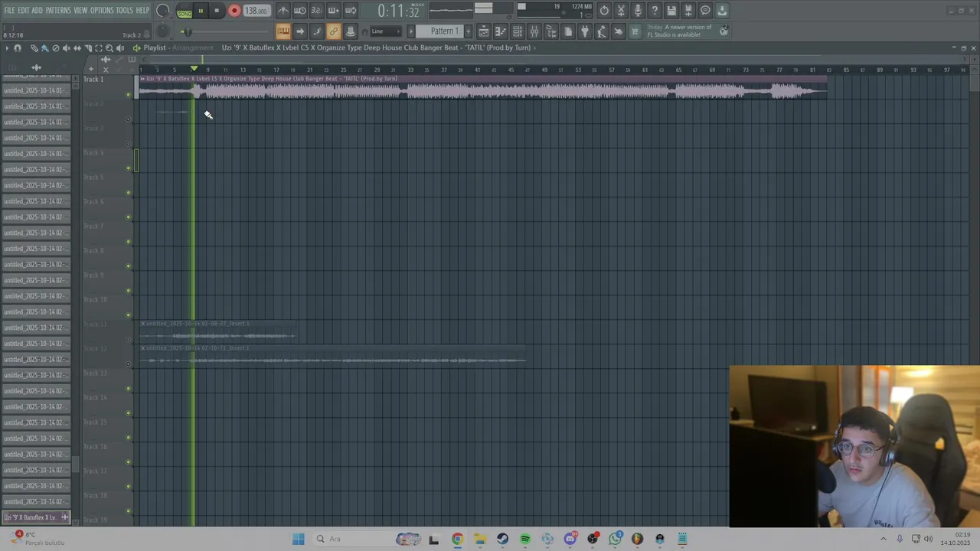Open the TOOLS menu
This screenshot has width=980, height=551.
[125, 11]
